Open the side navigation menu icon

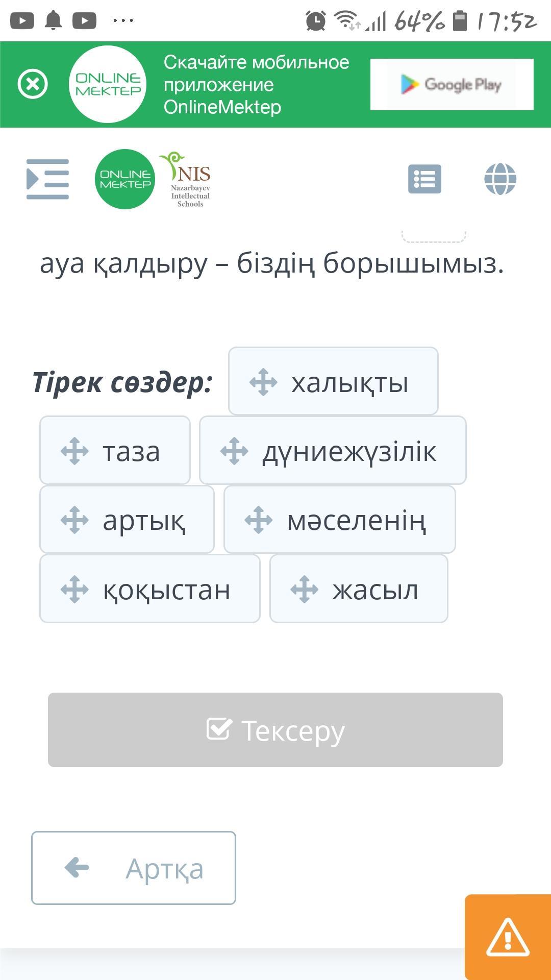pyautogui.click(x=47, y=179)
